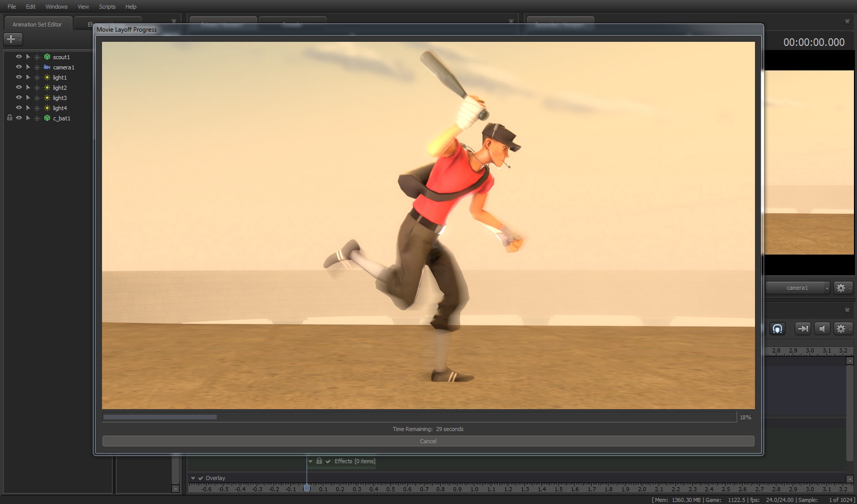The height and width of the screenshot is (504, 857).
Task: Click the '1360.30 MB' memory status value
Action: [x=686, y=500]
